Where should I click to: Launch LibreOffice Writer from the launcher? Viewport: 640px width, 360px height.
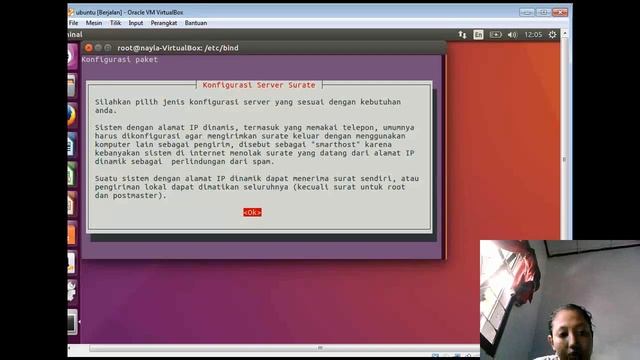coord(71,145)
